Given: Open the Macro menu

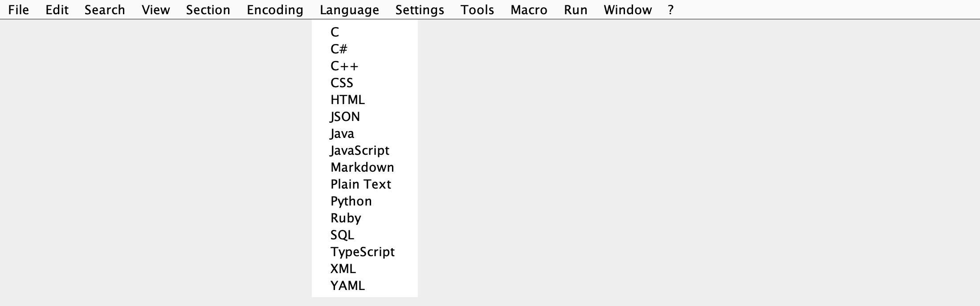Looking at the screenshot, I should point(529,10).
